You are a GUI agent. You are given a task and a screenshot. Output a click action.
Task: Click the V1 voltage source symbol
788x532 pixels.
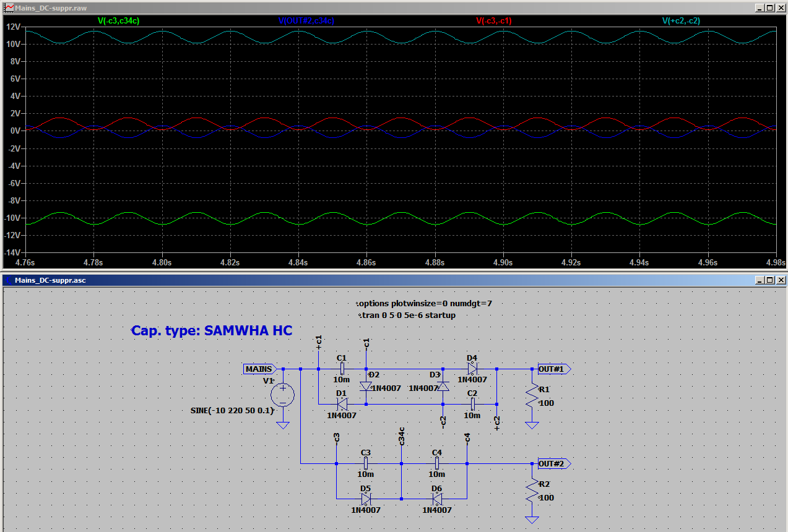point(283,395)
